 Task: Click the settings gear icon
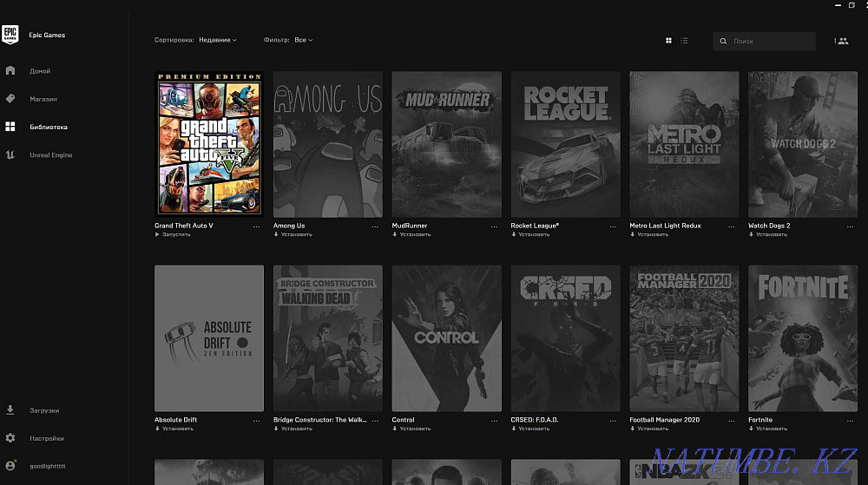click(10, 438)
